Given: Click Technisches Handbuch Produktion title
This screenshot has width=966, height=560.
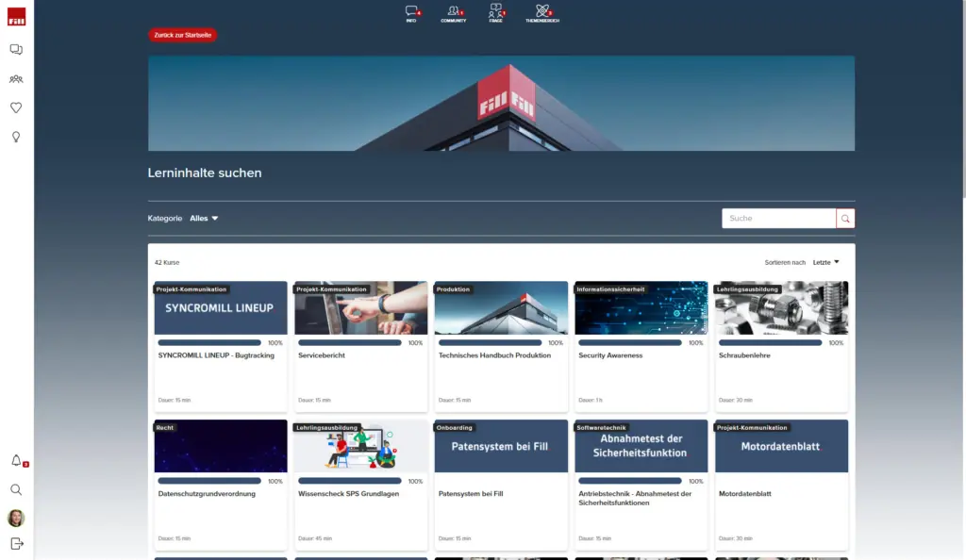Looking at the screenshot, I should coord(494,355).
